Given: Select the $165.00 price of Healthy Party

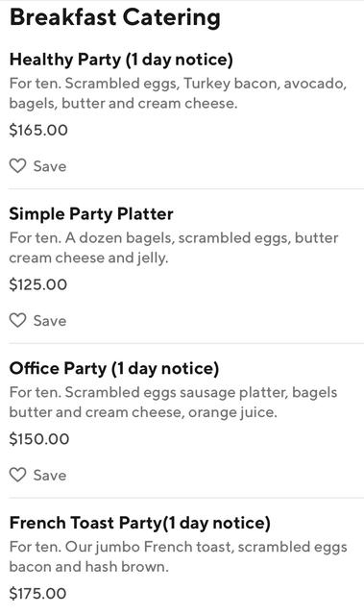Looking at the screenshot, I should pos(38,131).
